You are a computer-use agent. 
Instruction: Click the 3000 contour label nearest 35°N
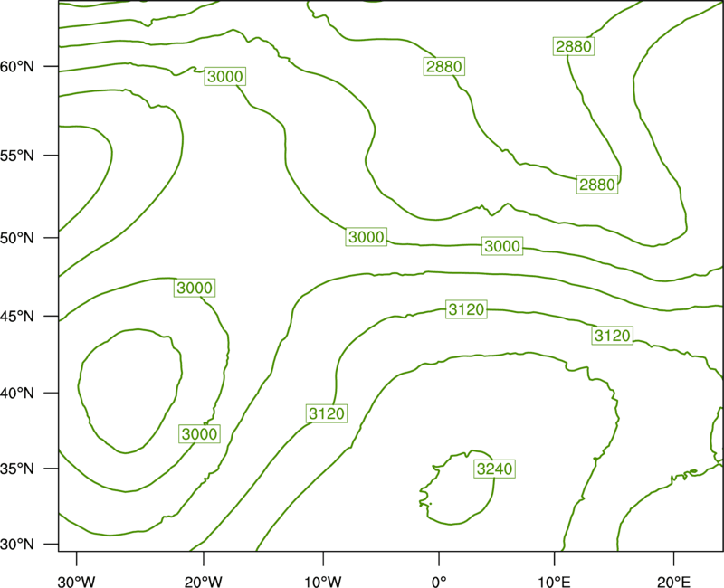pos(199,434)
